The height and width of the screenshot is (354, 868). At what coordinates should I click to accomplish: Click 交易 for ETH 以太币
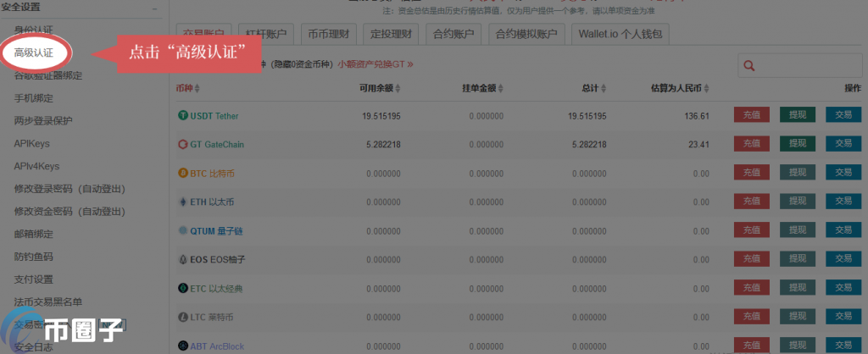[843, 202]
